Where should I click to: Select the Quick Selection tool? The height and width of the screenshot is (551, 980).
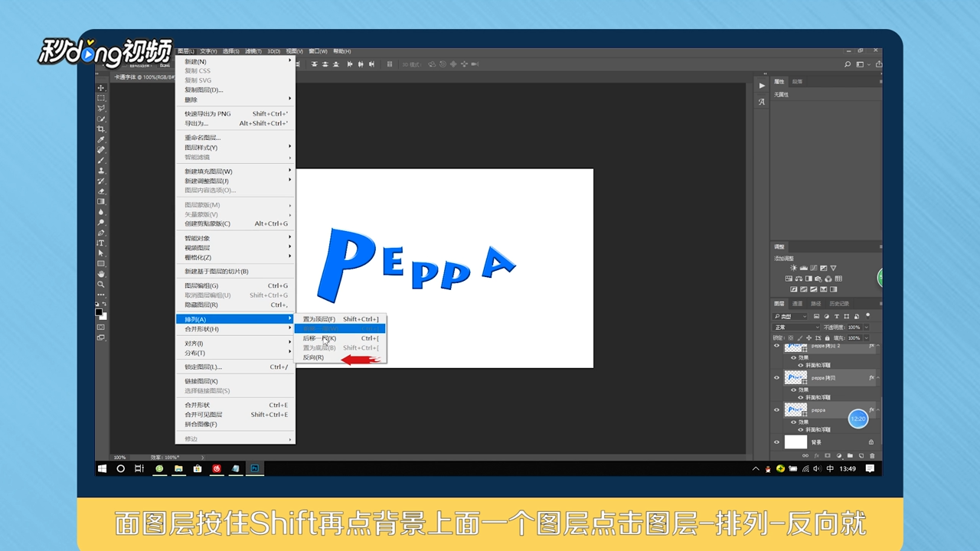coord(100,119)
